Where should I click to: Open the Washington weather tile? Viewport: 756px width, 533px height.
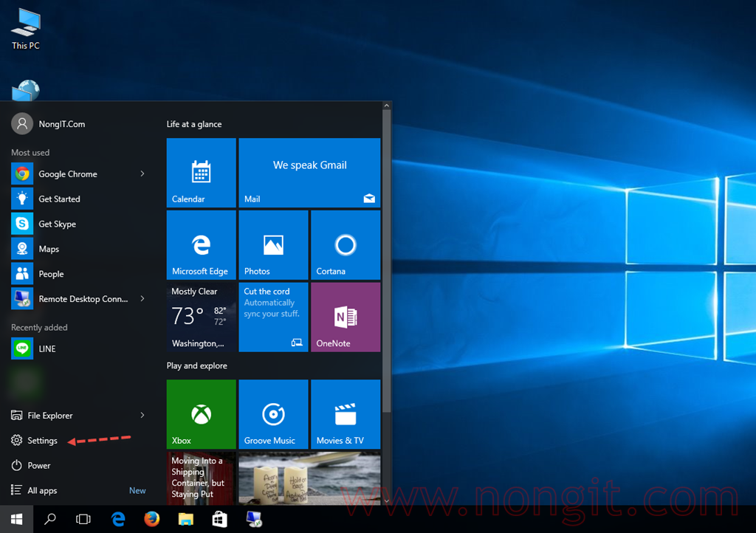[x=201, y=317]
